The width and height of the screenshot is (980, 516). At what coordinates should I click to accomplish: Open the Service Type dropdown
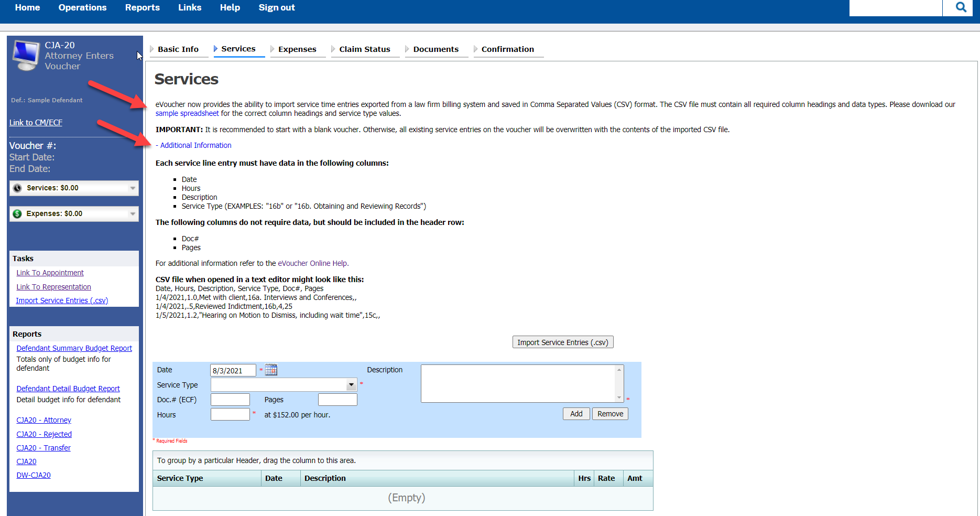pos(351,384)
